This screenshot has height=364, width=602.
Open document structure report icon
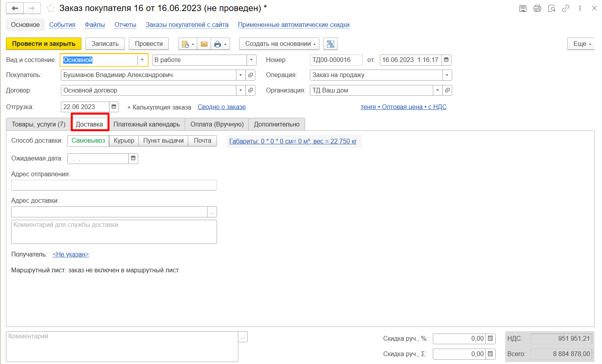tap(330, 44)
